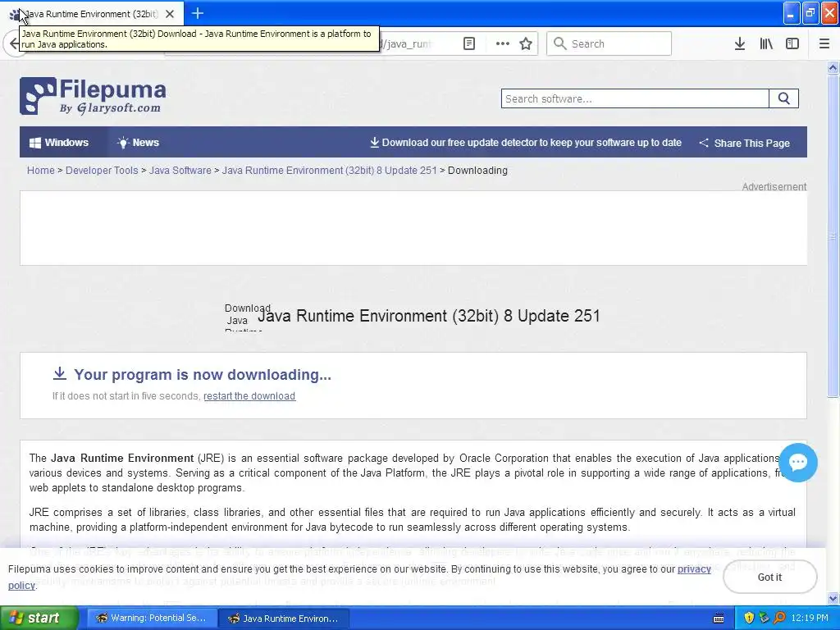The width and height of the screenshot is (840, 630).
Task: Click Download our free update detector link
Action: click(x=526, y=143)
